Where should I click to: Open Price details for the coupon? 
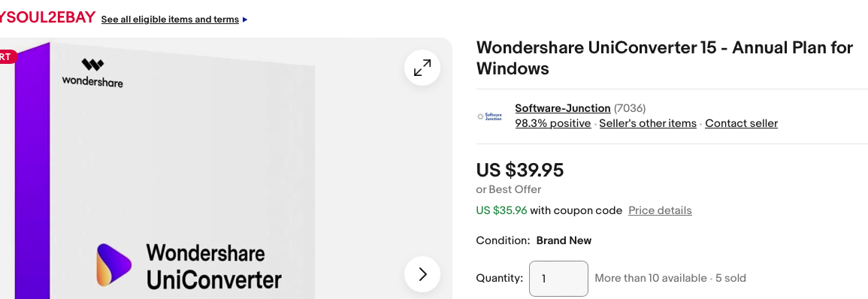point(660,210)
